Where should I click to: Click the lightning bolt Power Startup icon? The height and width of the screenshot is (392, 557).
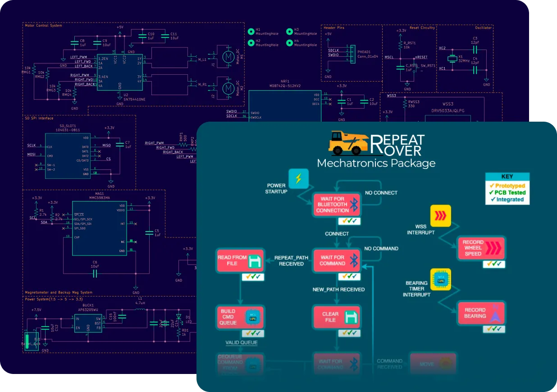tap(298, 179)
